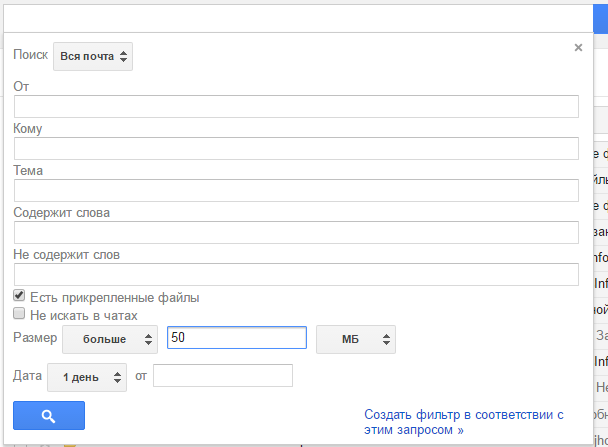The height and width of the screenshot is (447, 608).
Task: Expand the 'МБ' size unit dropdown
Action: click(355, 340)
